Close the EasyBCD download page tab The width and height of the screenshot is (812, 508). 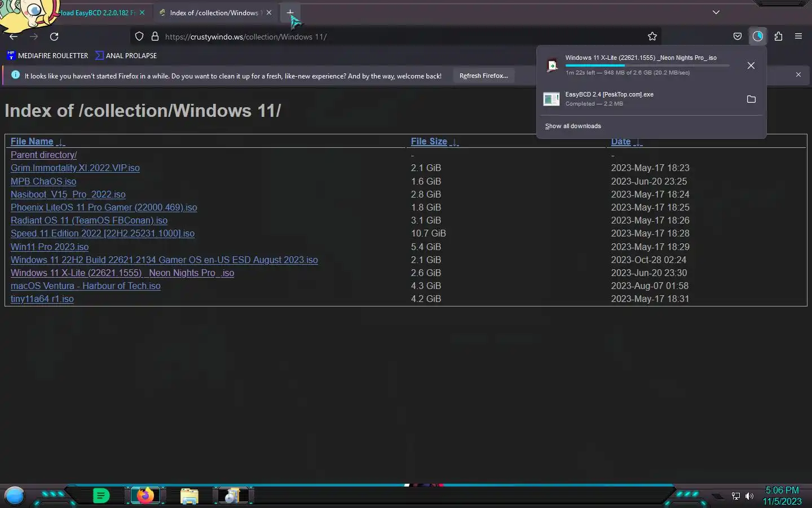142,12
